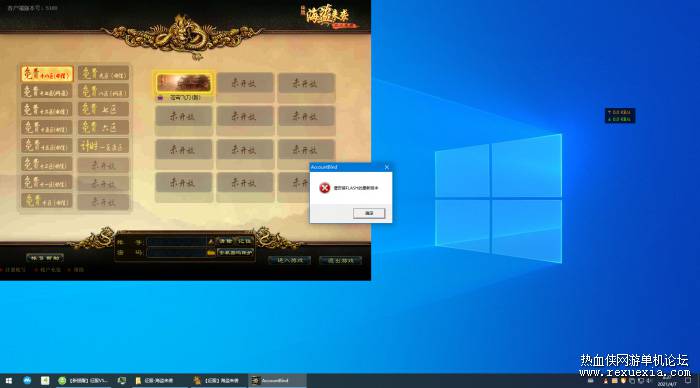Image resolution: width=700 pixels, height=388 pixels.
Task: Select the 六区 free server zone
Action: pyautogui.click(x=103, y=128)
